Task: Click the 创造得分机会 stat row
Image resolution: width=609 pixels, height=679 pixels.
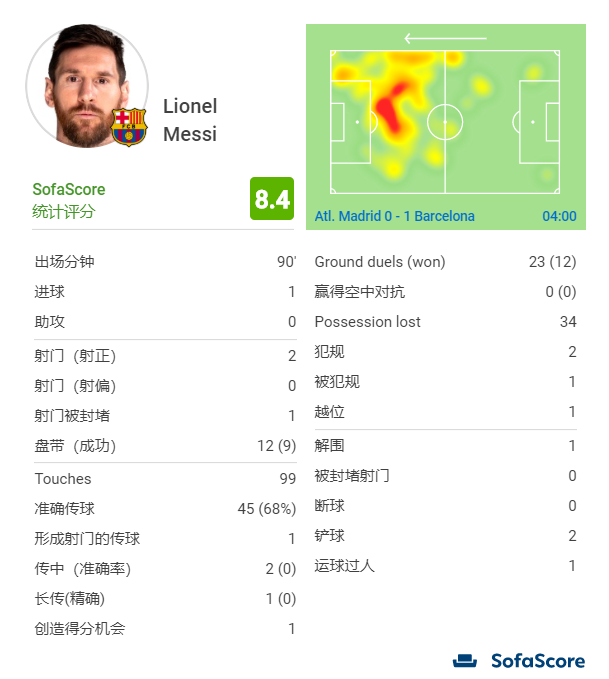Action: pyautogui.click(x=165, y=628)
